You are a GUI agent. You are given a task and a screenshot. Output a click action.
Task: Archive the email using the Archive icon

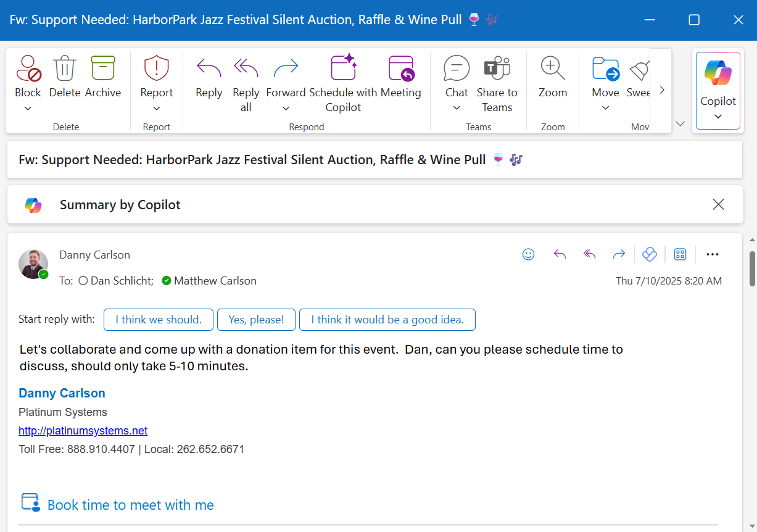tap(103, 68)
